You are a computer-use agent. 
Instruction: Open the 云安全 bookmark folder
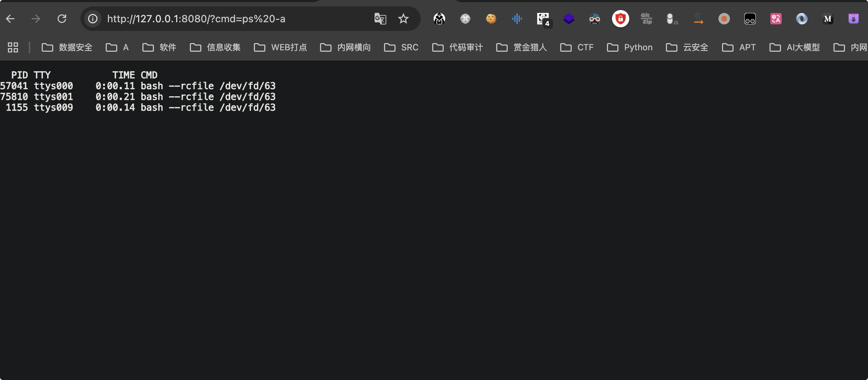[x=687, y=47]
